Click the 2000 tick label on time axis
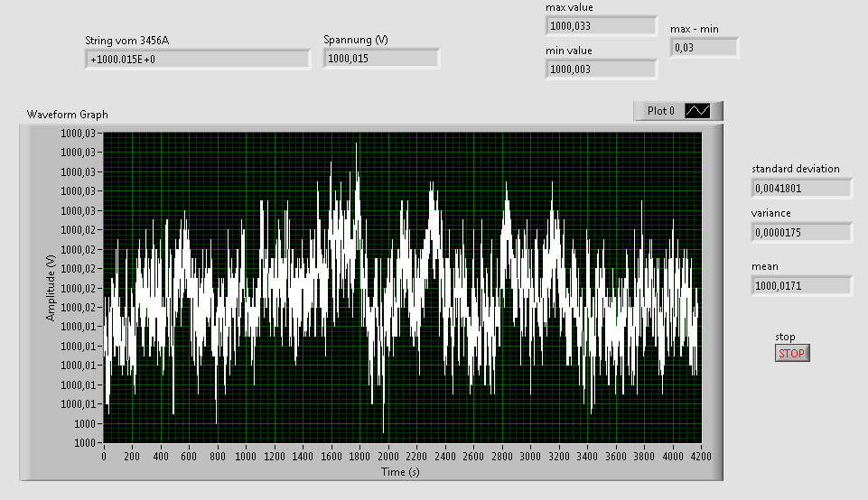Screen dimensions: 868x500 tap(388, 457)
